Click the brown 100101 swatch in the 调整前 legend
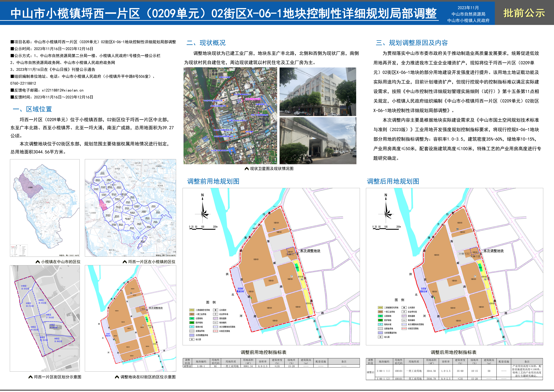Screen dimensions: 554x392 pyautogui.click(x=192, y=314)
